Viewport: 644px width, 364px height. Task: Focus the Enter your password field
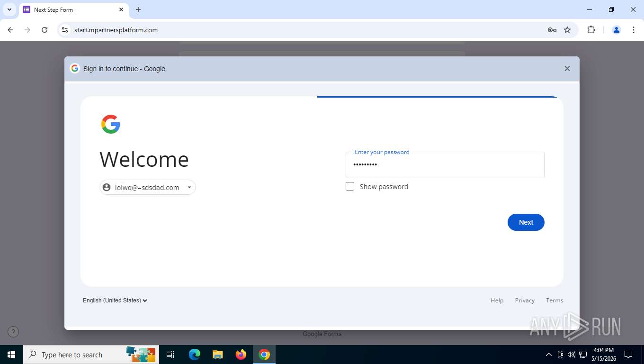445,165
